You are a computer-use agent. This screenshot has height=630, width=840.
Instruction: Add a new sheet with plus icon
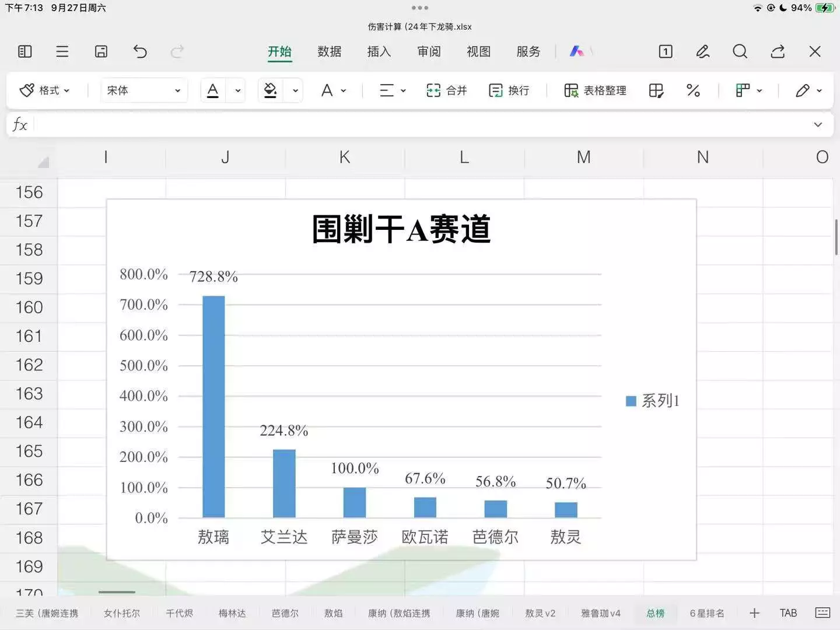coord(754,613)
